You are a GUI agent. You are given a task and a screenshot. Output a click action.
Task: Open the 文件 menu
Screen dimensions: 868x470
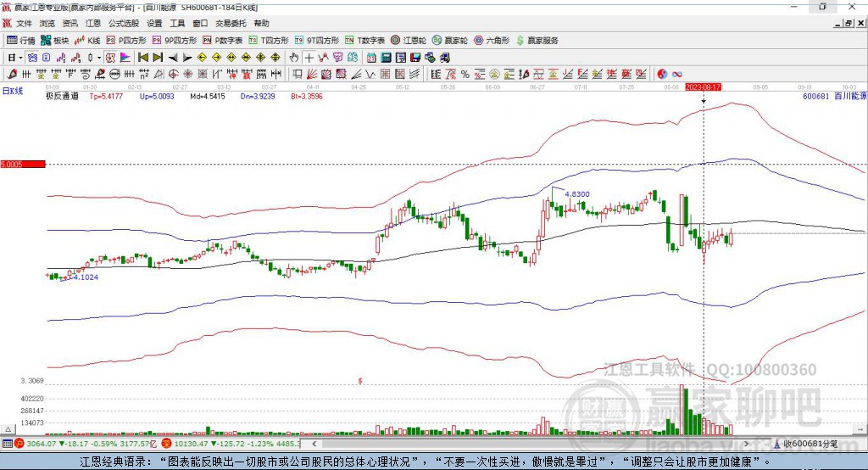pyautogui.click(x=24, y=23)
